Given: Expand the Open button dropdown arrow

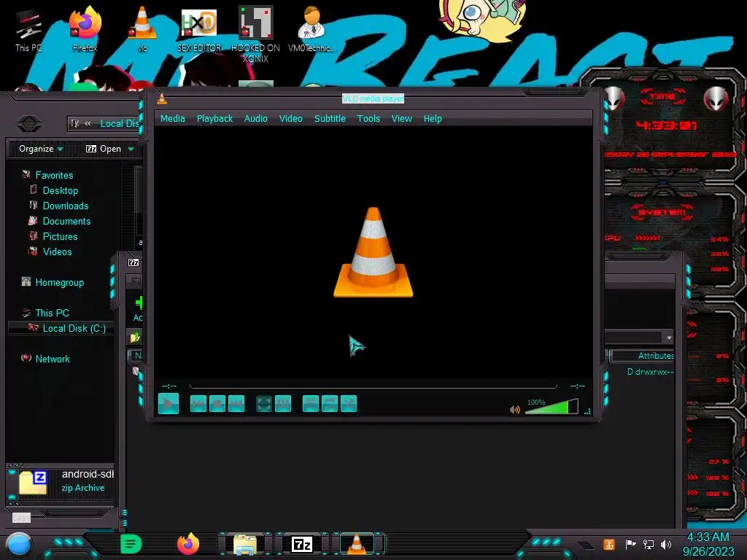Looking at the screenshot, I should coord(131,149).
